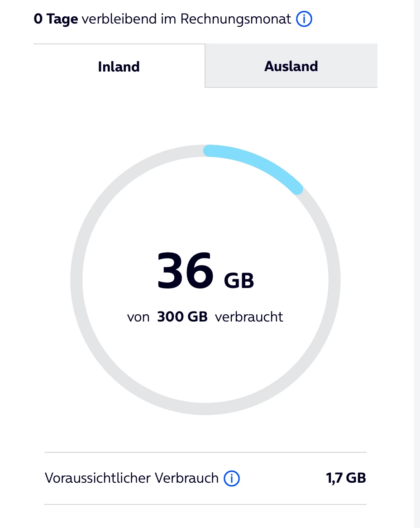Select the Ausland tab
The height and width of the screenshot is (528, 420).
point(291,66)
